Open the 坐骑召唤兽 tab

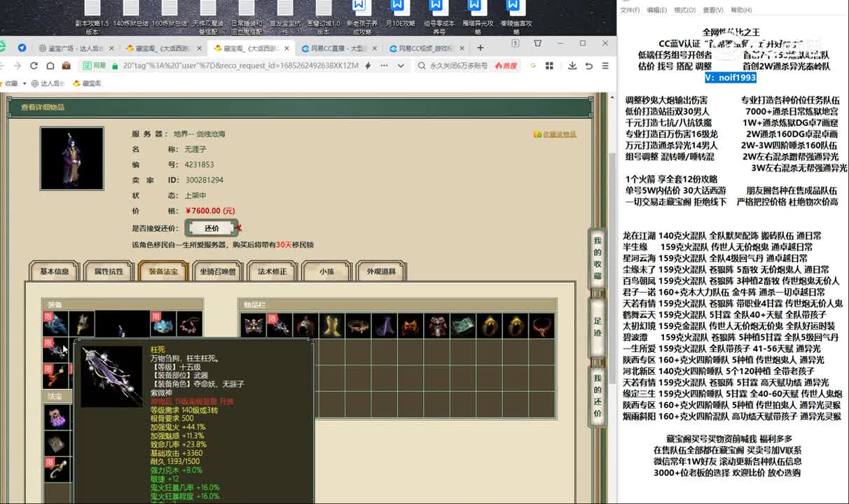coord(218,272)
